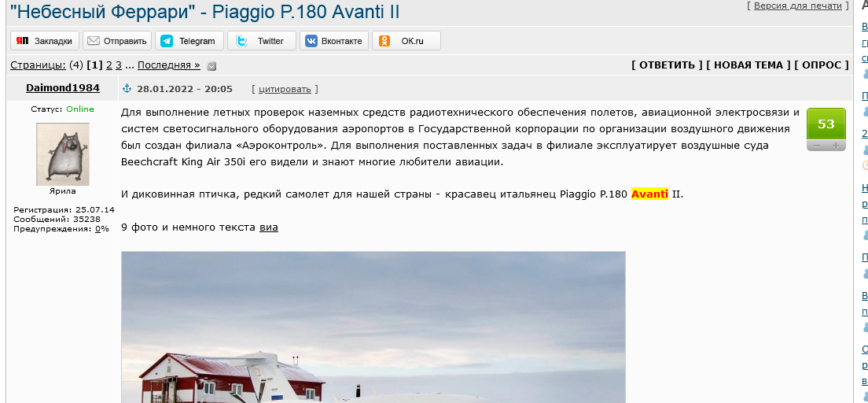
Task: Share the topic on Twitter
Action: [262, 40]
